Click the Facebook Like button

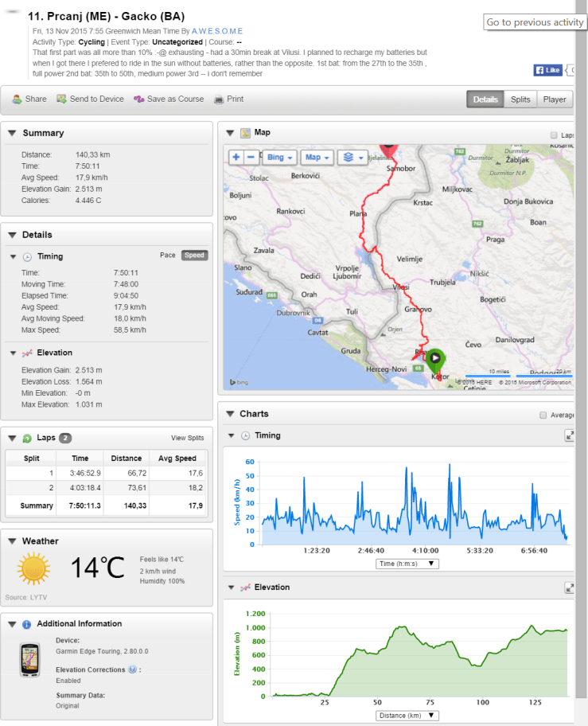point(548,71)
